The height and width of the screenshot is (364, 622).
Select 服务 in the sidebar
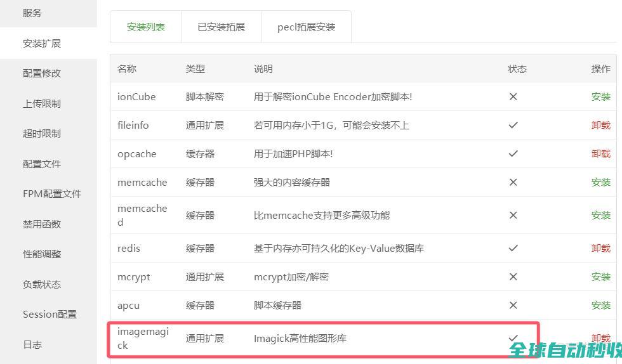[x=32, y=13]
